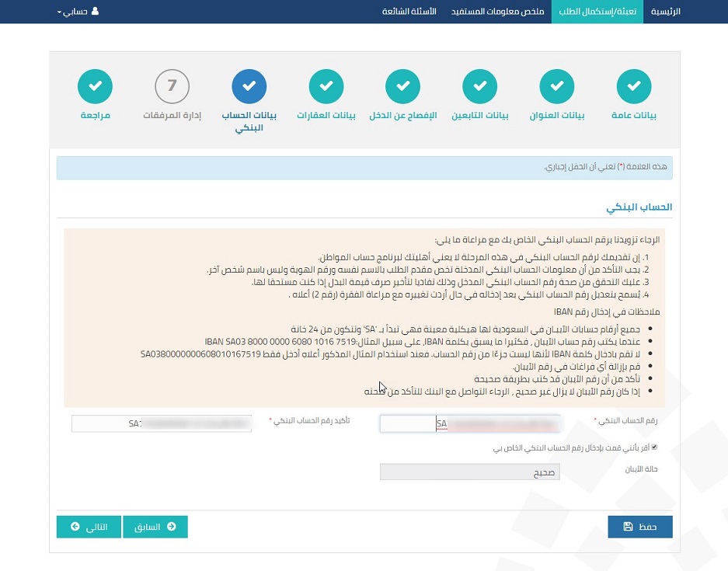
Task: Click the الحساب البنكي section heading
Action: click(x=639, y=207)
